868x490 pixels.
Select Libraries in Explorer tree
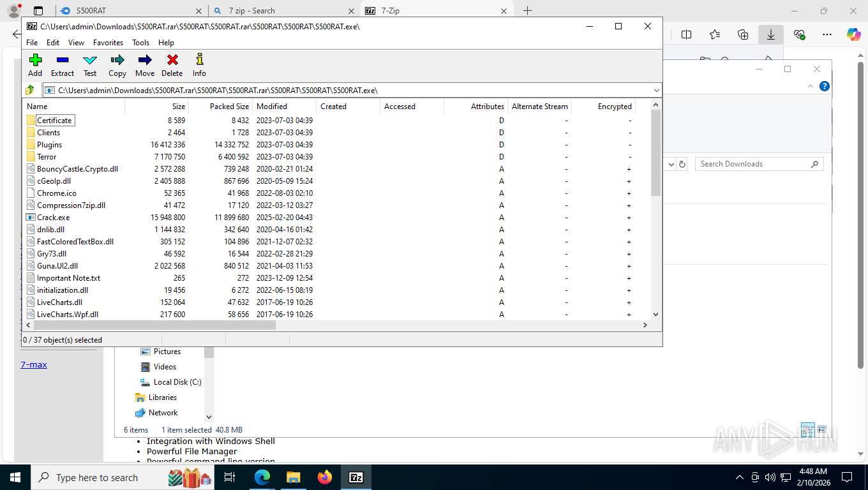pyautogui.click(x=156, y=397)
